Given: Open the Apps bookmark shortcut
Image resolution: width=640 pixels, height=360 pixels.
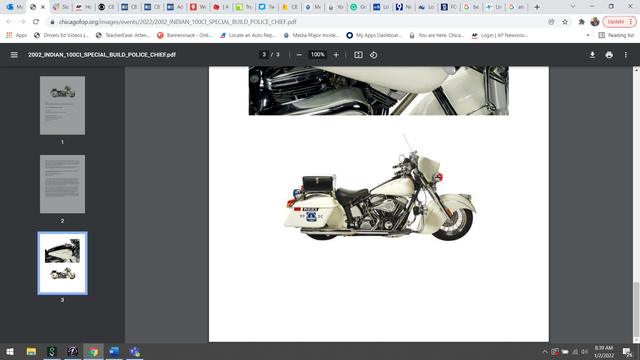Looking at the screenshot, I should [x=17, y=36].
